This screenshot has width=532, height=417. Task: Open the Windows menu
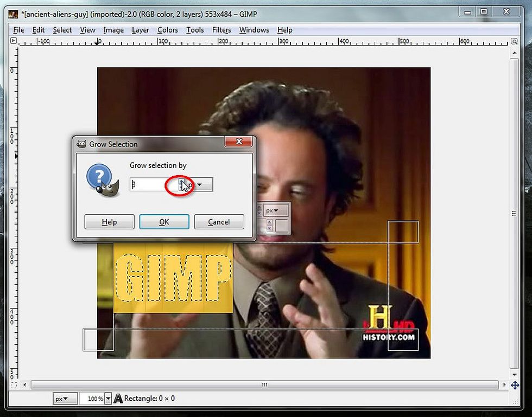(x=254, y=30)
